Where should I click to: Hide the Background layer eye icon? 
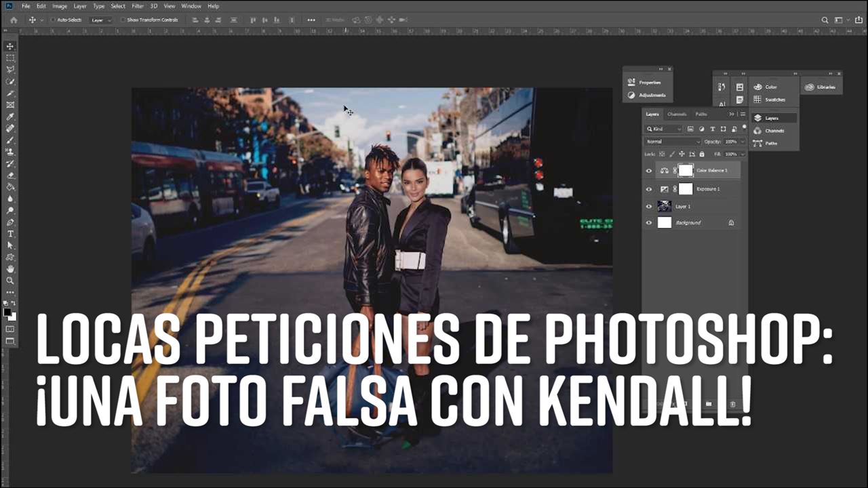649,222
